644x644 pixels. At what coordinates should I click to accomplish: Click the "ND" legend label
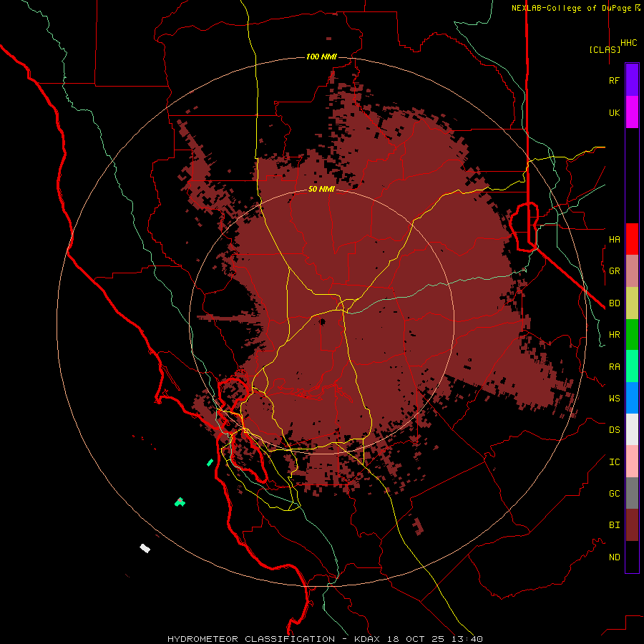click(614, 557)
